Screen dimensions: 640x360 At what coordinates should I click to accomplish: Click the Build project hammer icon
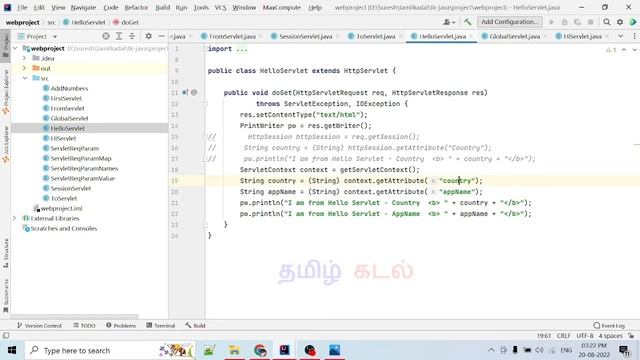(x=467, y=22)
